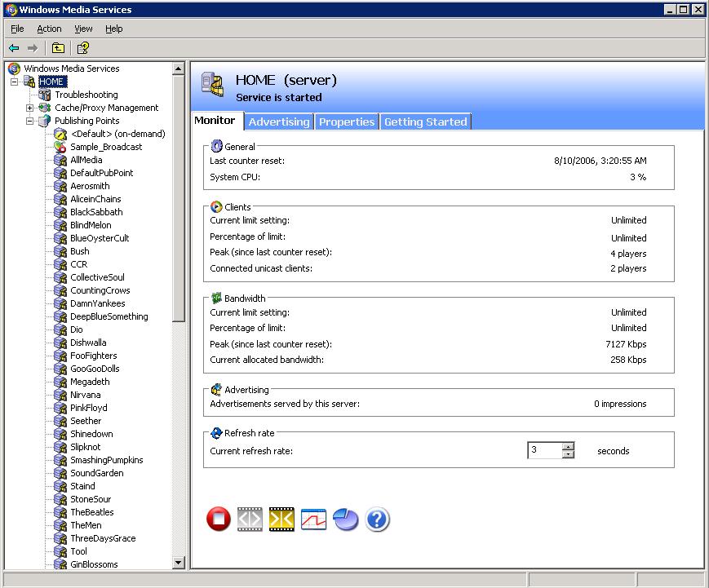This screenshot has width=709, height=588.
Task: Click the tree pane scrollbar thumb
Action: [x=179, y=198]
